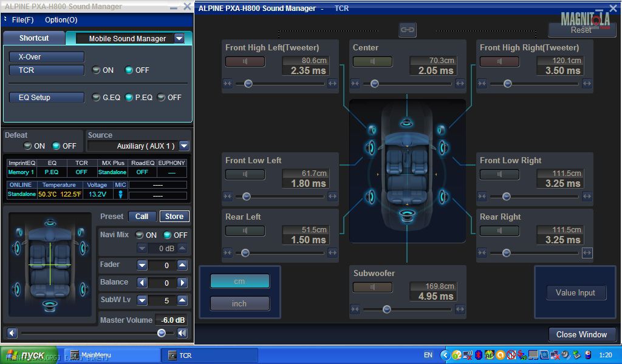Mute the Front Low Left channel
The image size is (622, 364).
point(245,174)
